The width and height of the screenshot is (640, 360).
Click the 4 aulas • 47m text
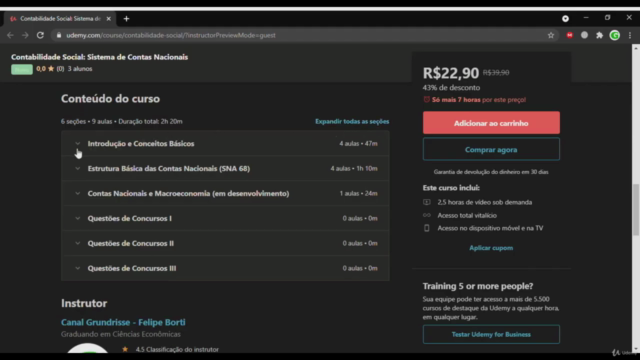tap(358, 144)
